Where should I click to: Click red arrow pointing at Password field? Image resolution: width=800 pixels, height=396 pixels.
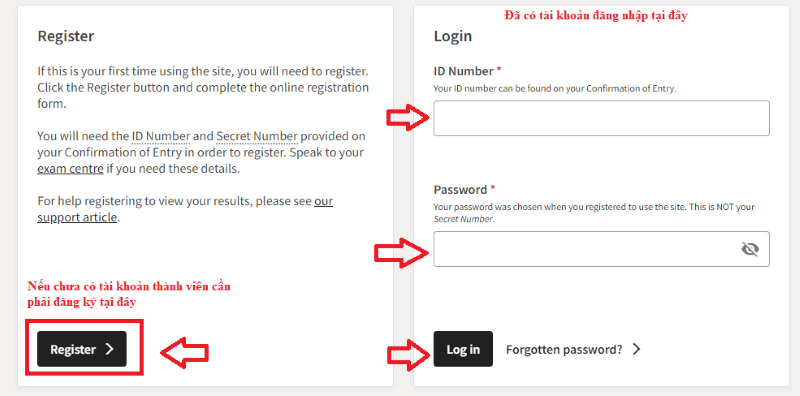[x=401, y=252]
